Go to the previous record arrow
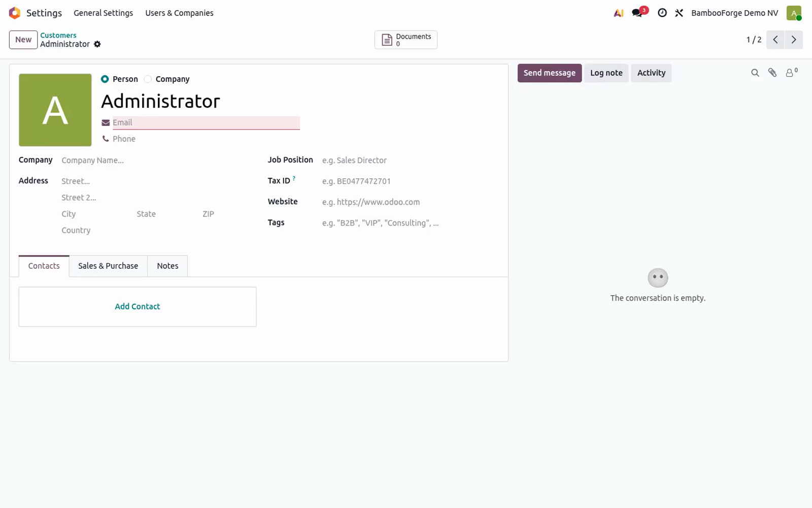 click(x=775, y=40)
